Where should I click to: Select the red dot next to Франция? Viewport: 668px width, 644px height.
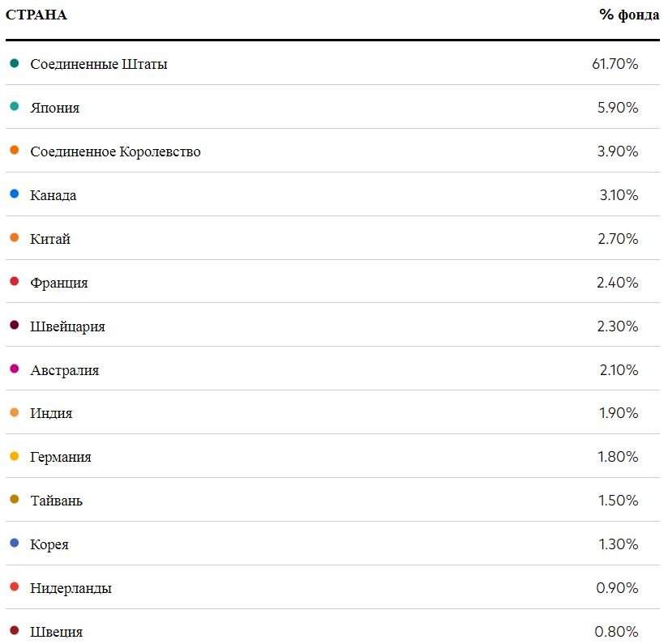pyautogui.click(x=14, y=281)
